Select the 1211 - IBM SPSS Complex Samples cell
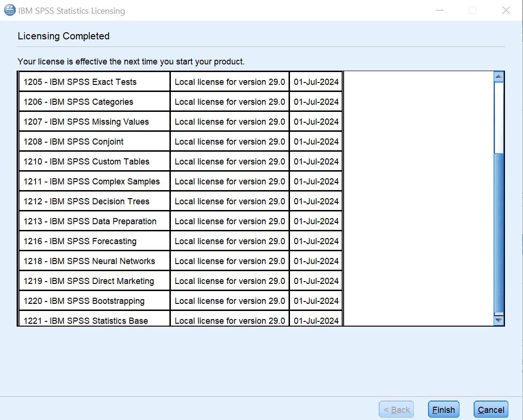The image size is (523, 420). tap(95, 182)
